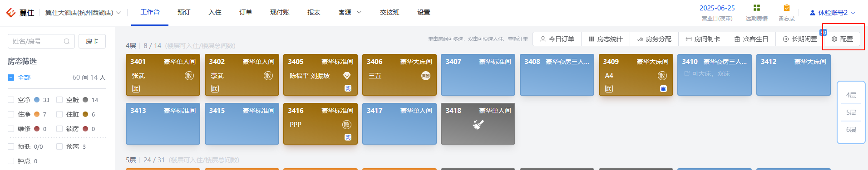Jump to 6层 in floor navigator
Screen dimensions: 868x170
[x=851, y=130]
